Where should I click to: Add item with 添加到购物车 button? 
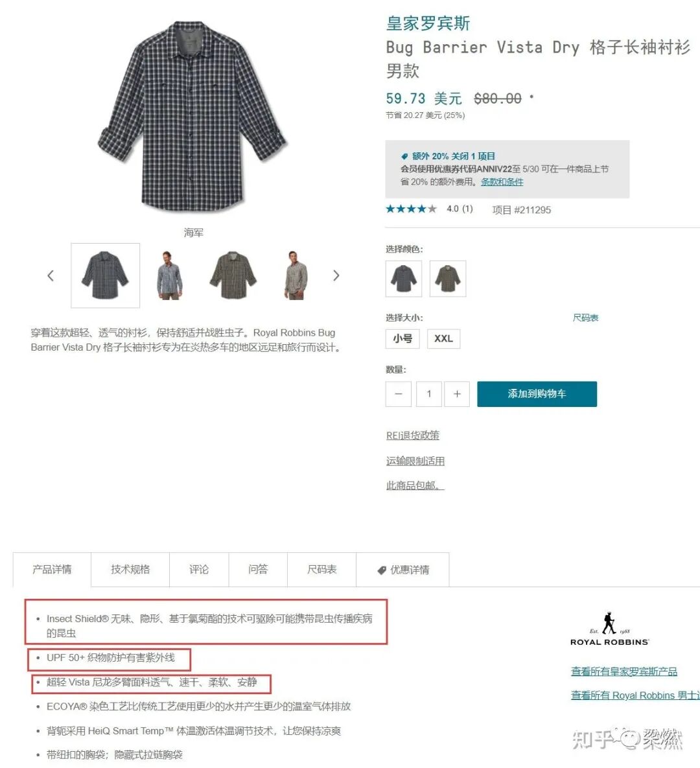(537, 394)
